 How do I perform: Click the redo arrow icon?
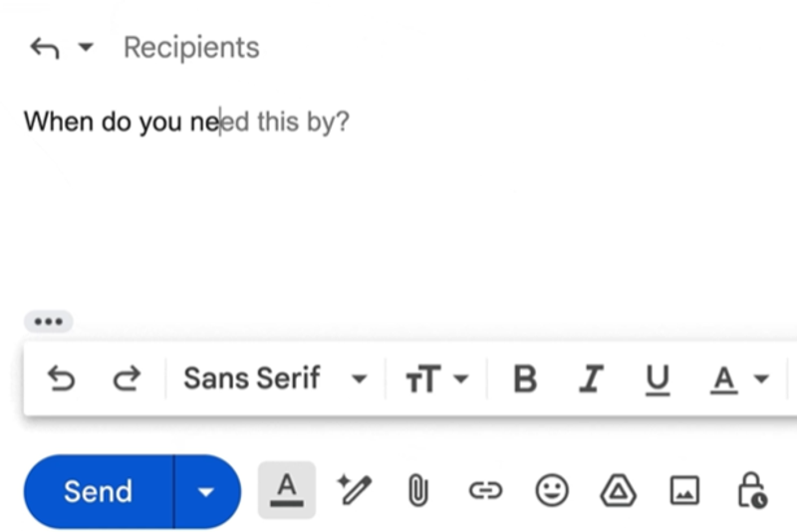point(126,379)
